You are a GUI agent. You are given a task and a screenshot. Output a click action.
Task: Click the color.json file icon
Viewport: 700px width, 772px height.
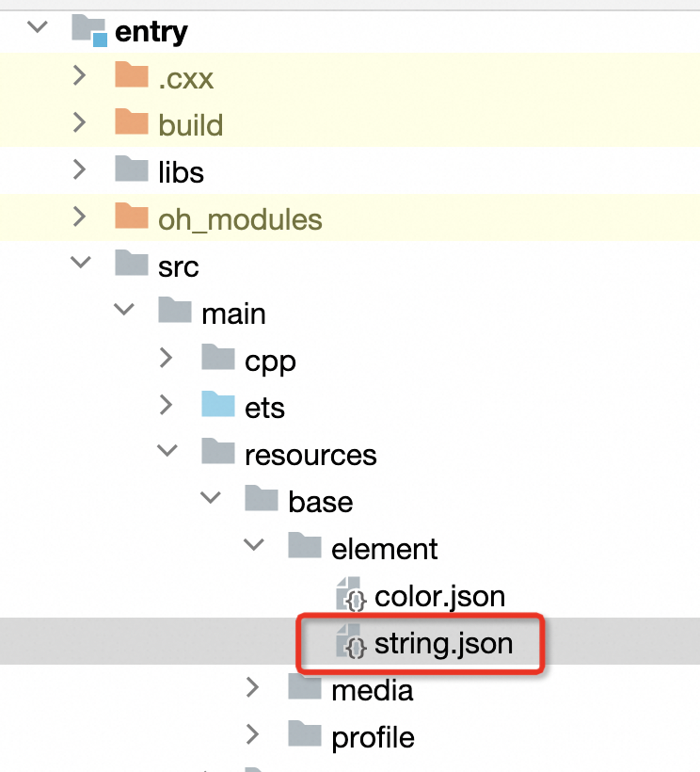pyautogui.click(x=350, y=595)
